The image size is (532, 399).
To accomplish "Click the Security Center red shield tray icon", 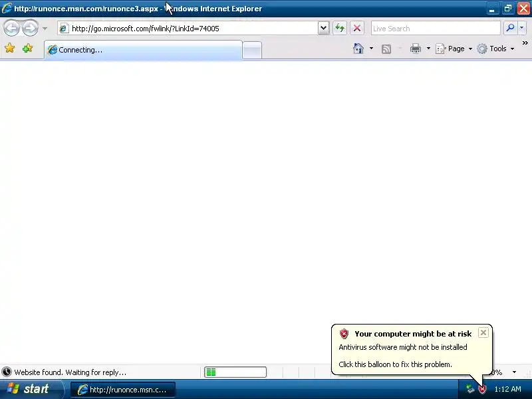I will pyautogui.click(x=481, y=389).
